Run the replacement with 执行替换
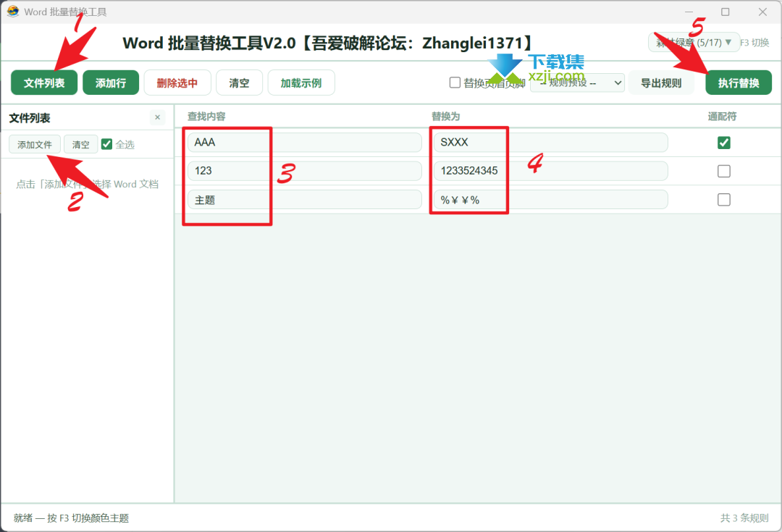Viewport: 782px width, 532px height. [x=739, y=83]
